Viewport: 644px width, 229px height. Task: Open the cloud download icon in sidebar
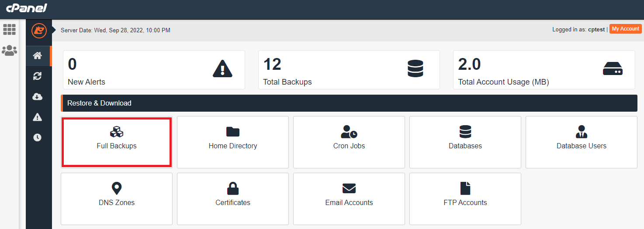click(38, 96)
